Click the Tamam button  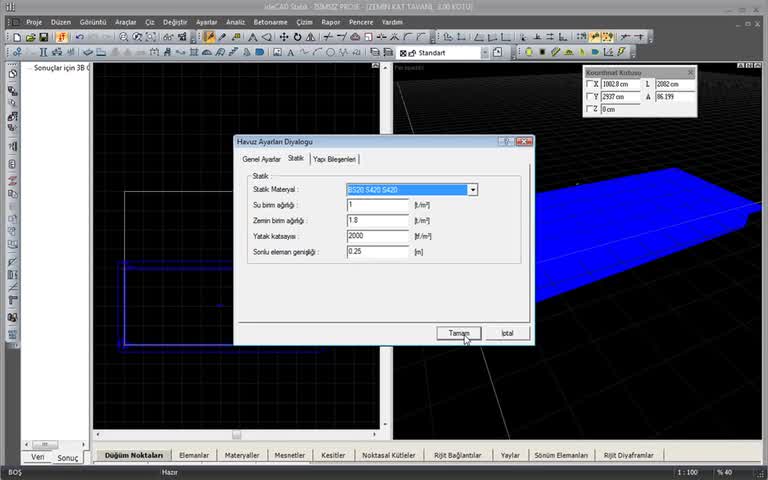(459, 333)
